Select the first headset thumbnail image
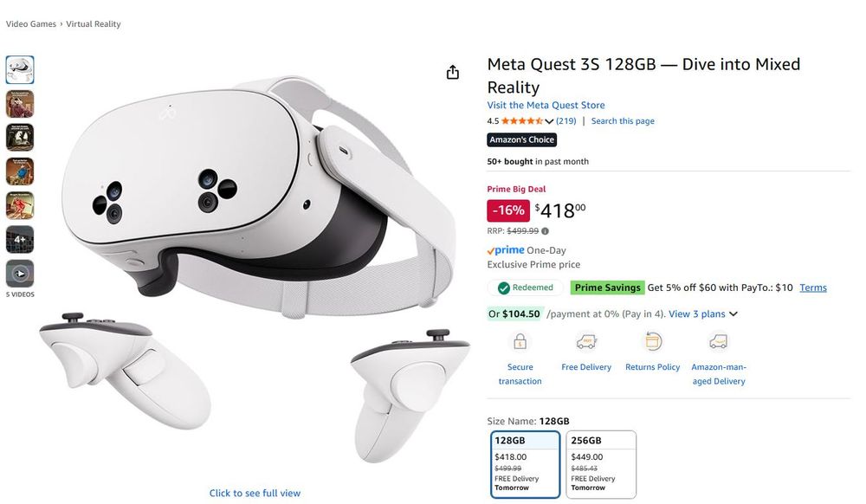 (20, 69)
